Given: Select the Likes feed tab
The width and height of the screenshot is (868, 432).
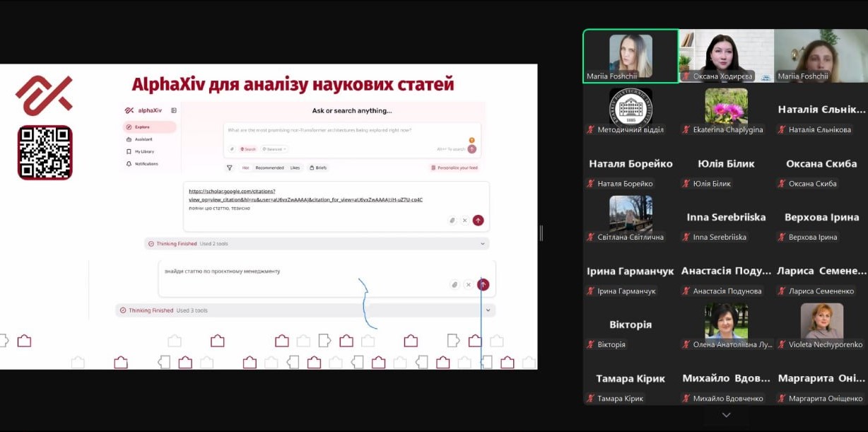Looking at the screenshot, I should point(295,168).
